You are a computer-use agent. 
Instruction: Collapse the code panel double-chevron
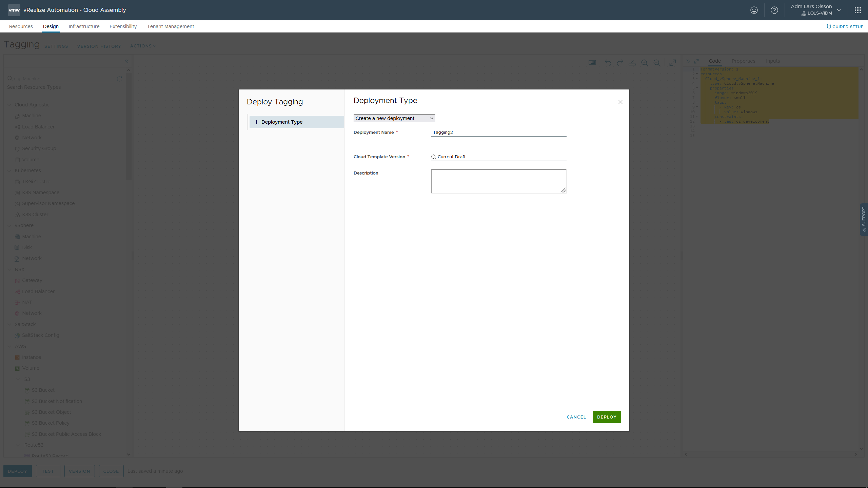coord(688,61)
